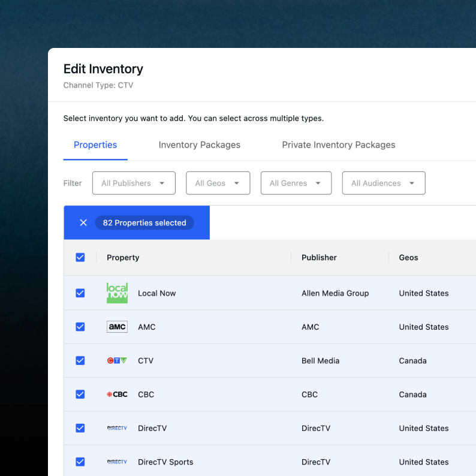This screenshot has width=476, height=476.
Task: Sort by the Geos column header
Action: 408,257
